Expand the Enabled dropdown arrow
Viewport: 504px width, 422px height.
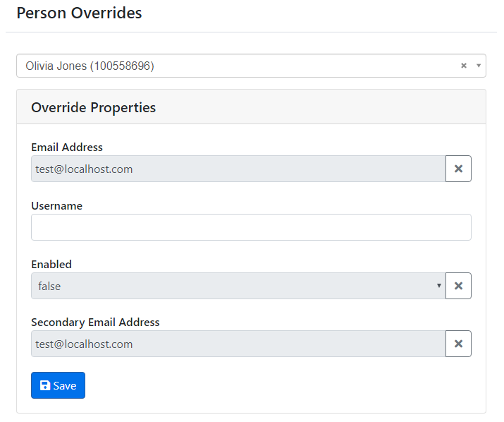point(438,286)
